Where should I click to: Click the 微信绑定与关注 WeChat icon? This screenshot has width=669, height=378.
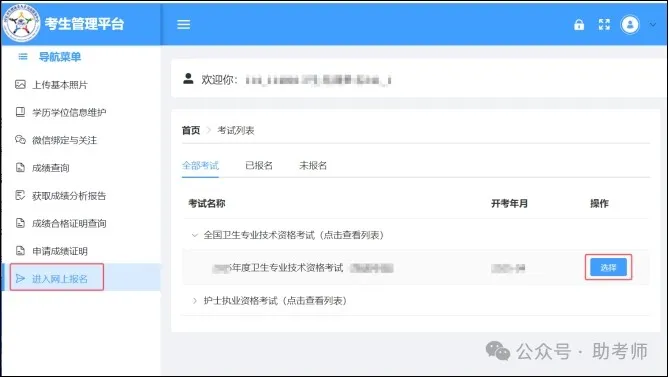(x=20, y=140)
